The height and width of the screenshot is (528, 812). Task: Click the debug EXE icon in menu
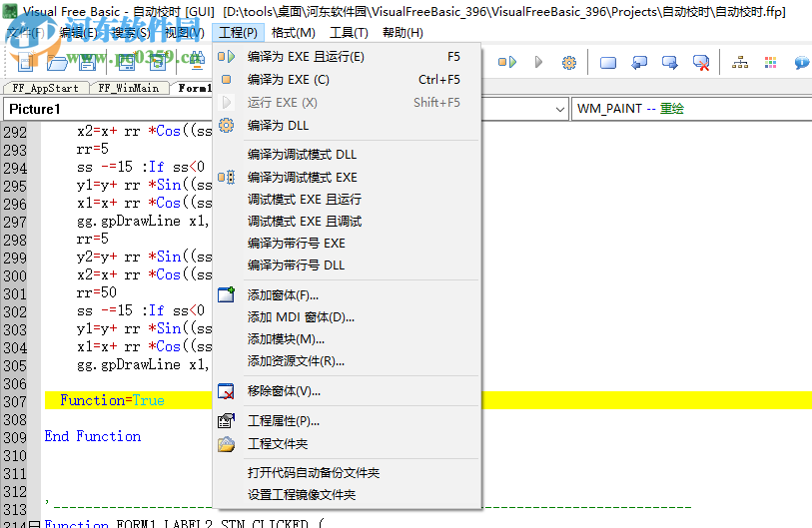click(227, 177)
